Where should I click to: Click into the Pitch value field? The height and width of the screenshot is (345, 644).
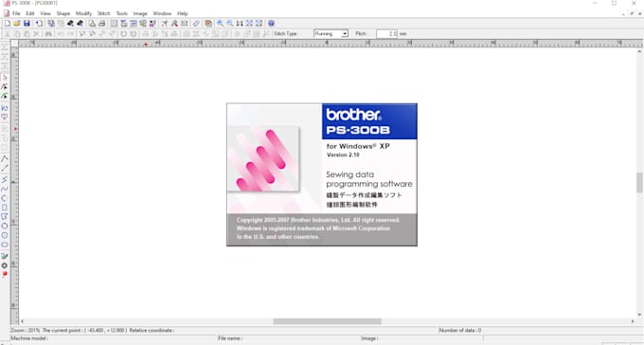pyautogui.click(x=387, y=34)
